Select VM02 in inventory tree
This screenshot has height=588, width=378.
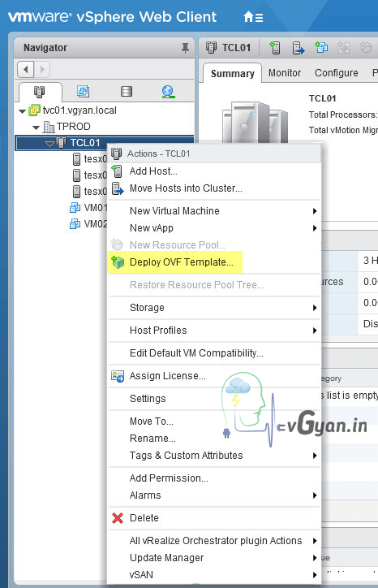(96, 224)
